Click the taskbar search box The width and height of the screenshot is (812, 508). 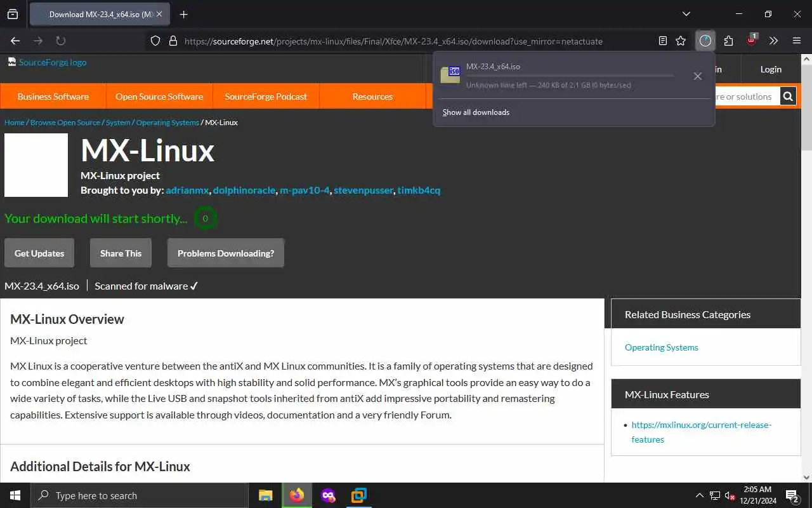point(140,495)
